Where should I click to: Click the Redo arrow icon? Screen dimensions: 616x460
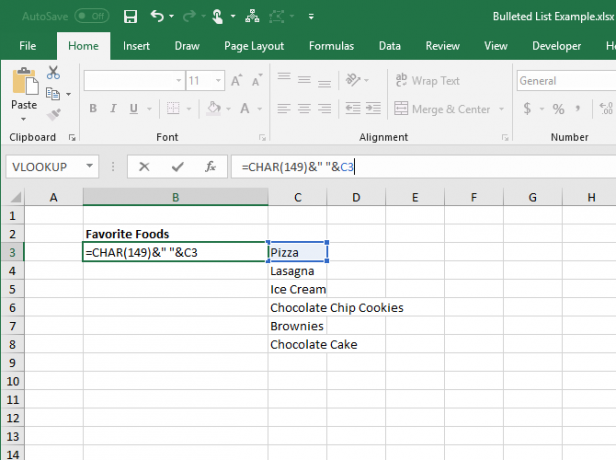(190, 16)
